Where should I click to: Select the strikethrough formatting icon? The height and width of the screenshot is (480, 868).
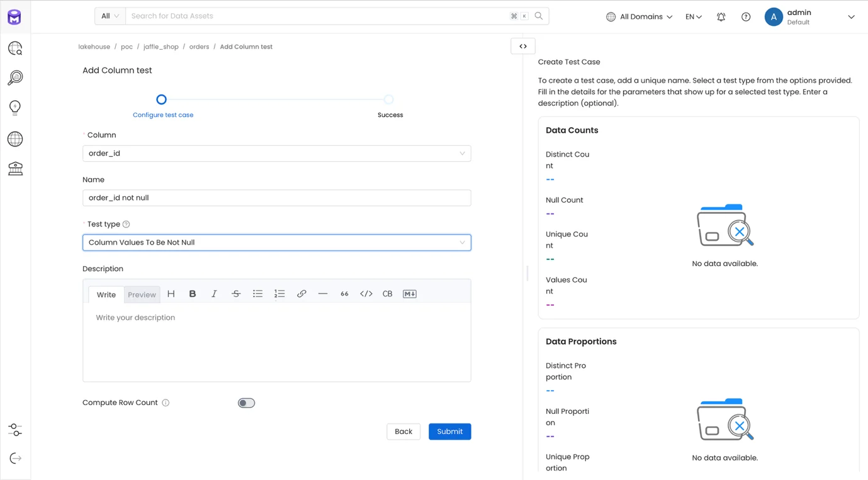[236, 294]
